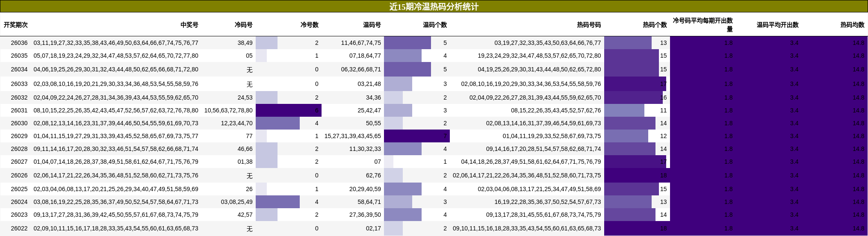Select cold numbers cell 46,66

click(x=245, y=149)
